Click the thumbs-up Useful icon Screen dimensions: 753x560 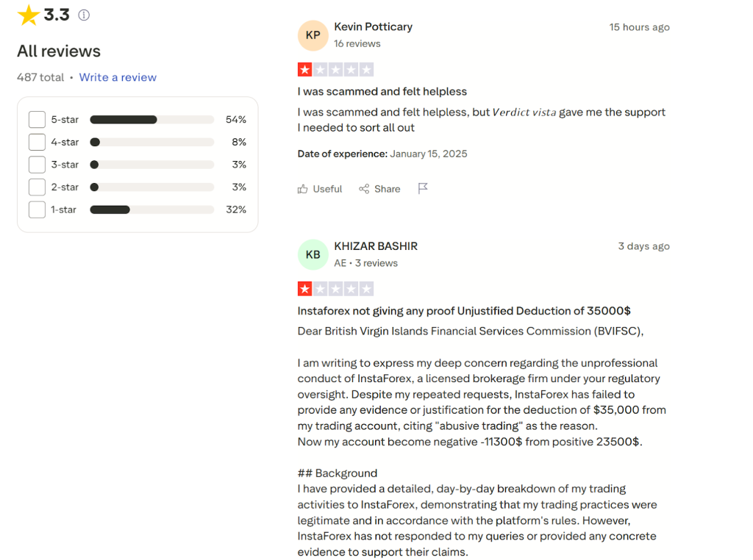pyautogui.click(x=303, y=189)
